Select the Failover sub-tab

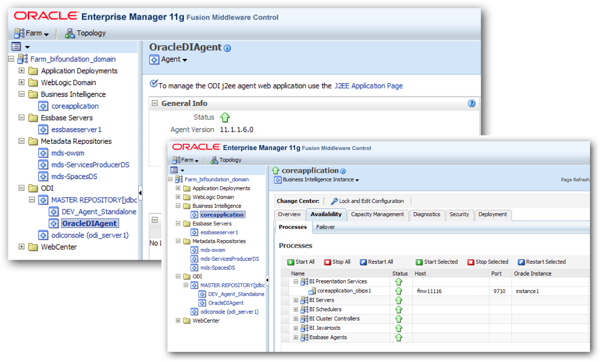[325, 227]
